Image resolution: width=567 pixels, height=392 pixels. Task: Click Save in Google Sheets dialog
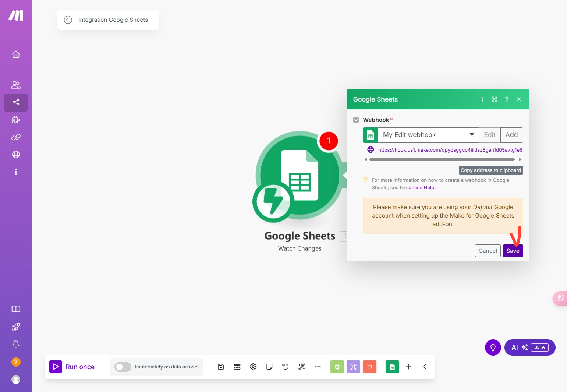pyautogui.click(x=513, y=251)
